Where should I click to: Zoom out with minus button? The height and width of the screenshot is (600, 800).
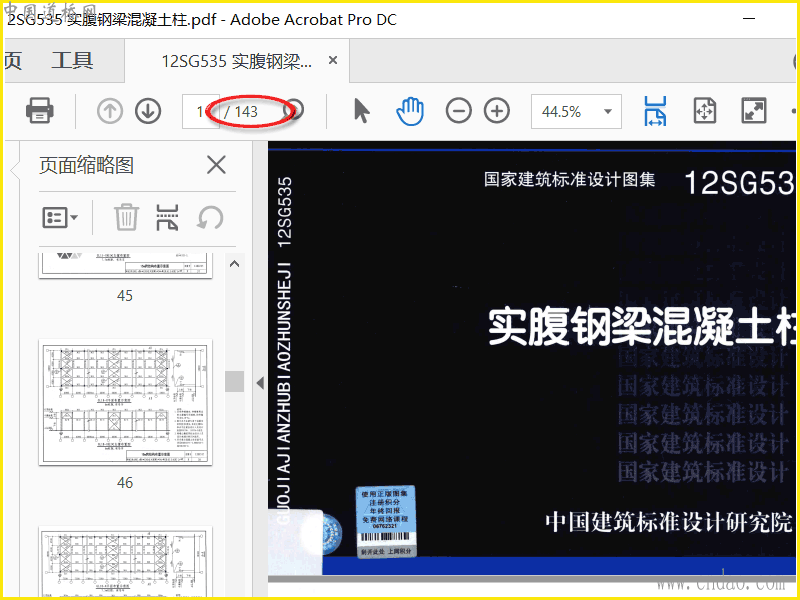(458, 111)
